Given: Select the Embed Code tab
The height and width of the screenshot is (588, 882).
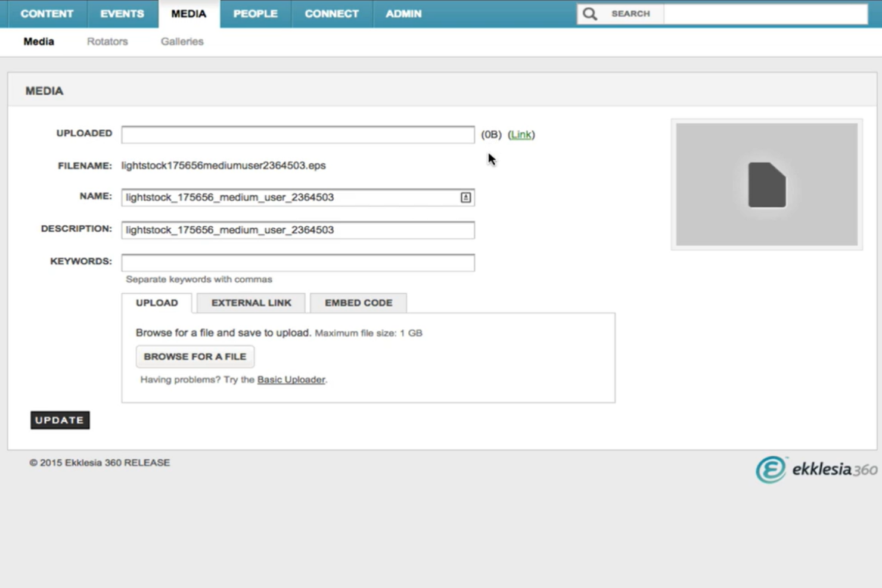Looking at the screenshot, I should [359, 303].
